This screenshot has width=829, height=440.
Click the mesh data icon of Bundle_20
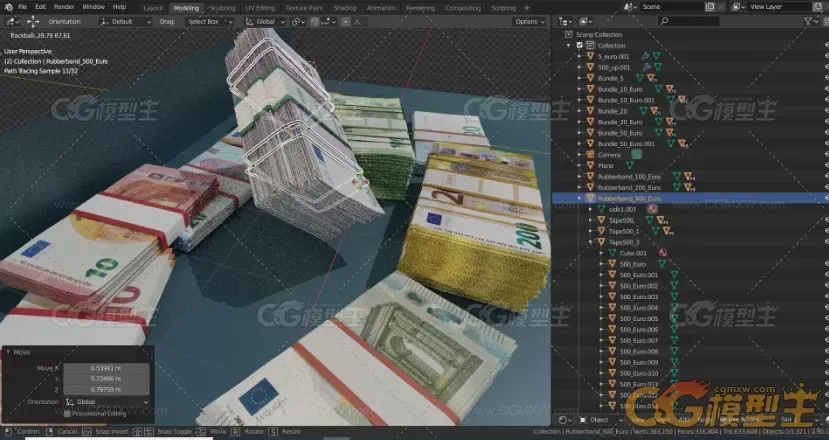[643, 111]
